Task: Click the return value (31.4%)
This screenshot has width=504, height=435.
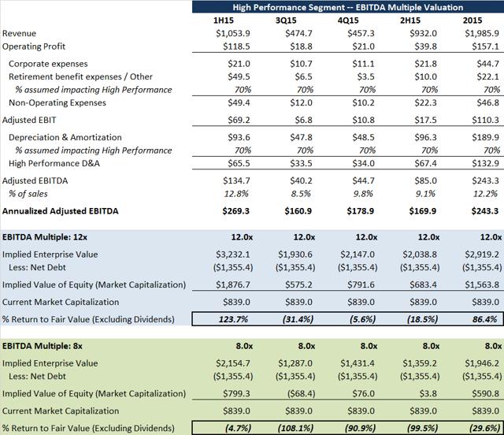Action: 298,319
